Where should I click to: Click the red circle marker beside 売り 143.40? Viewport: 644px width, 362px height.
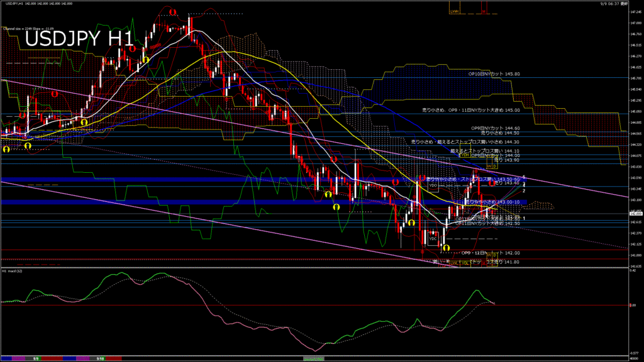coord(492,183)
